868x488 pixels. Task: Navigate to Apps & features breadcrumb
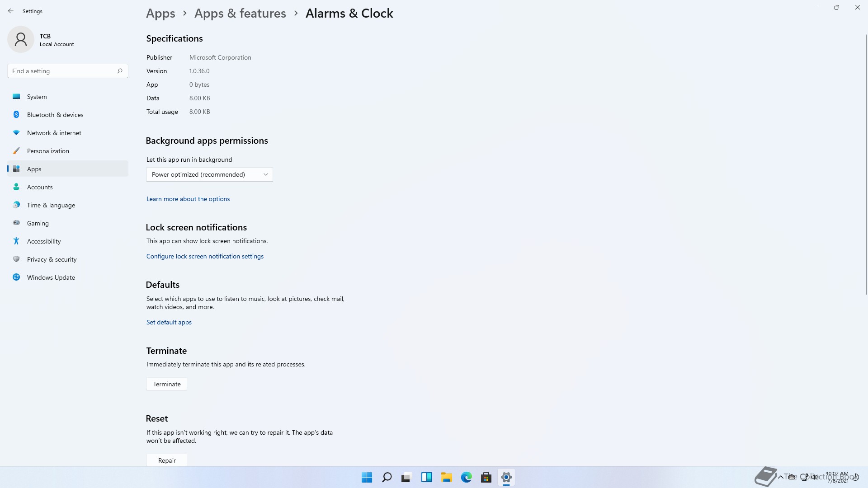click(240, 14)
